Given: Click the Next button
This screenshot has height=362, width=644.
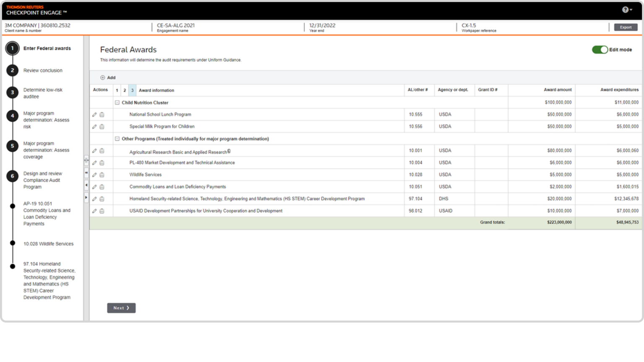Looking at the screenshot, I should [121, 308].
